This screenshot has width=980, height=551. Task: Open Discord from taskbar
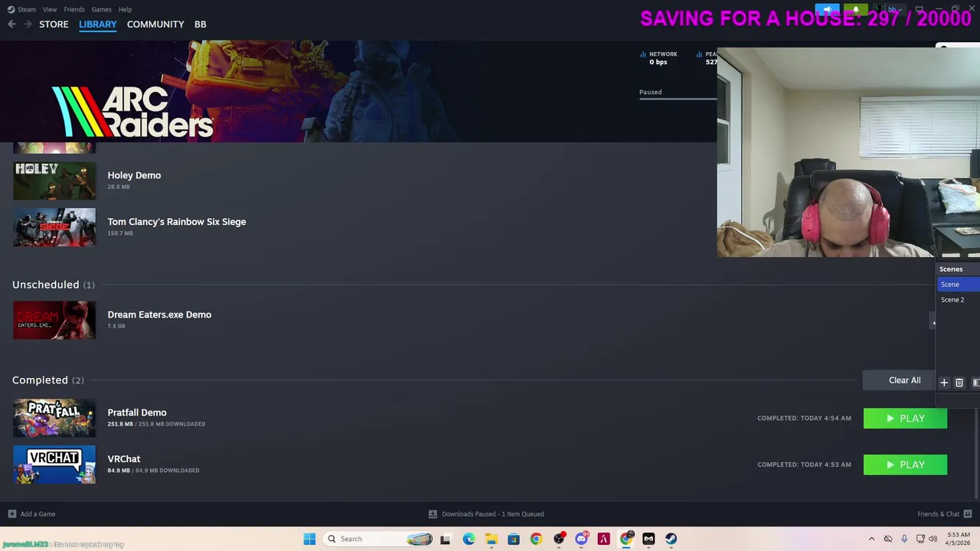(x=581, y=539)
